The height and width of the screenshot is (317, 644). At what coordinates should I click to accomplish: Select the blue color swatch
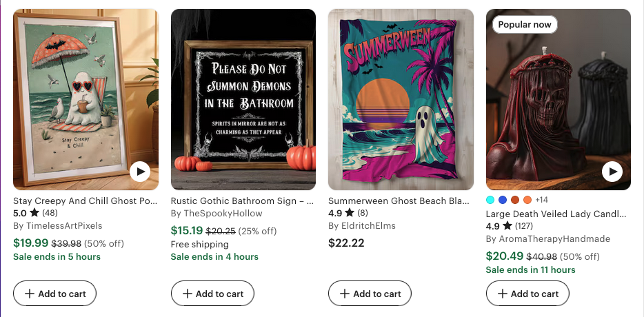coord(503,200)
